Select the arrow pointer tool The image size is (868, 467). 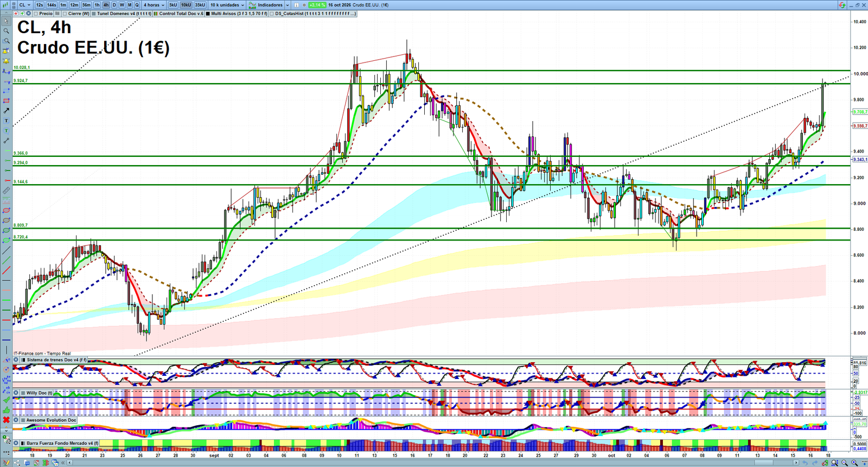coord(6,21)
